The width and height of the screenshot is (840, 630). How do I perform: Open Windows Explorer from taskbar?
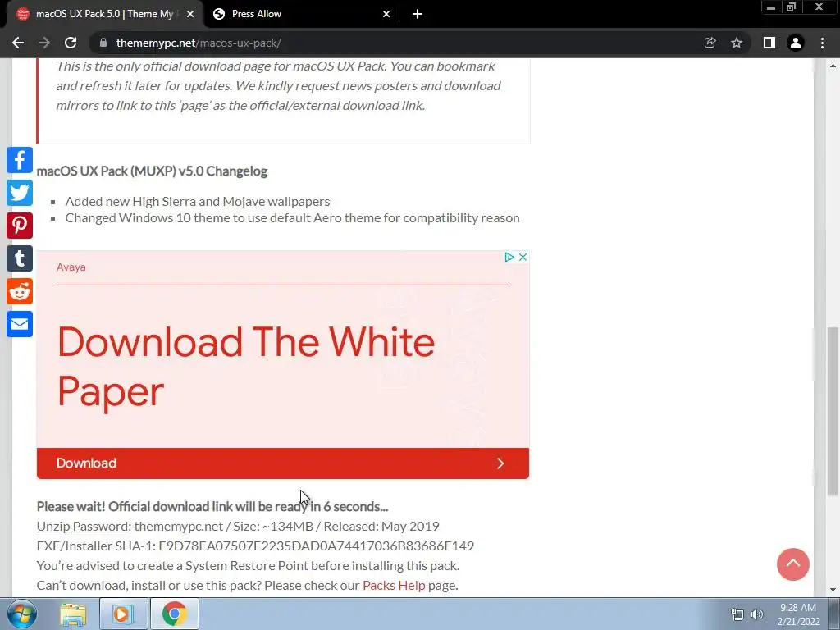coord(73,614)
